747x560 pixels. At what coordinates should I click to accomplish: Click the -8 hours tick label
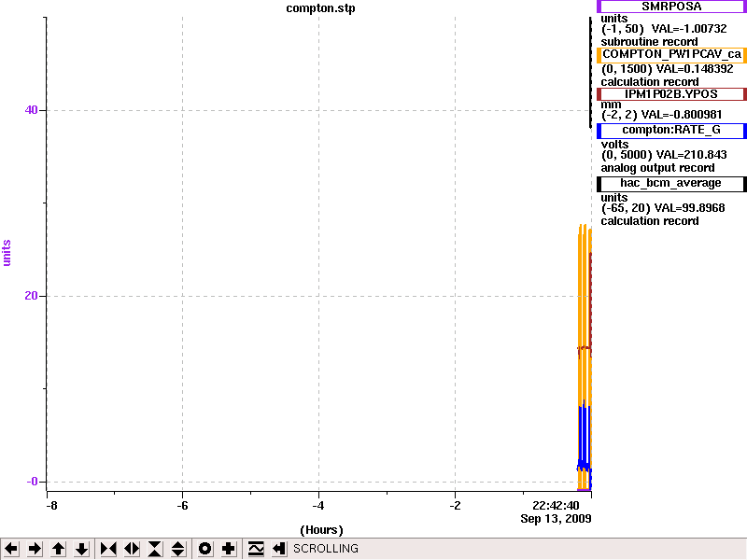pyautogui.click(x=52, y=506)
